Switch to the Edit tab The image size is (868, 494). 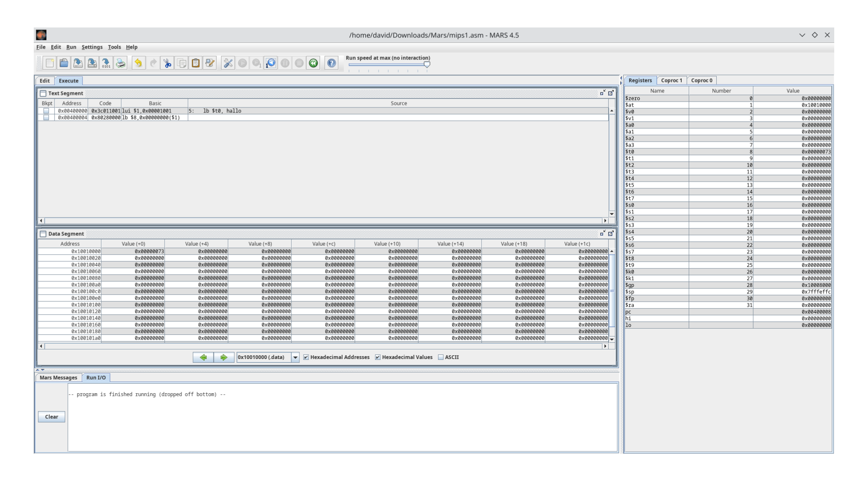pyautogui.click(x=44, y=80)
